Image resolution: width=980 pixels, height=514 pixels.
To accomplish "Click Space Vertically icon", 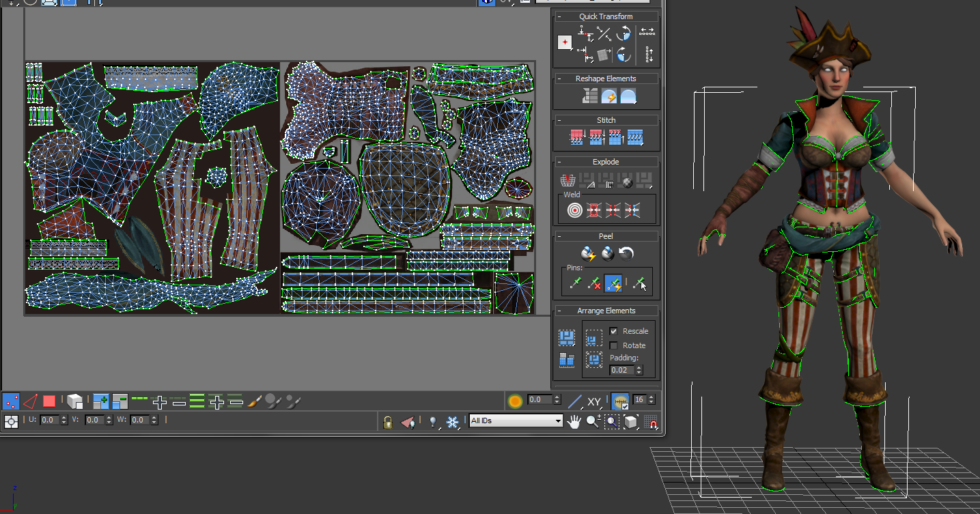I will [x=648, y=55].
